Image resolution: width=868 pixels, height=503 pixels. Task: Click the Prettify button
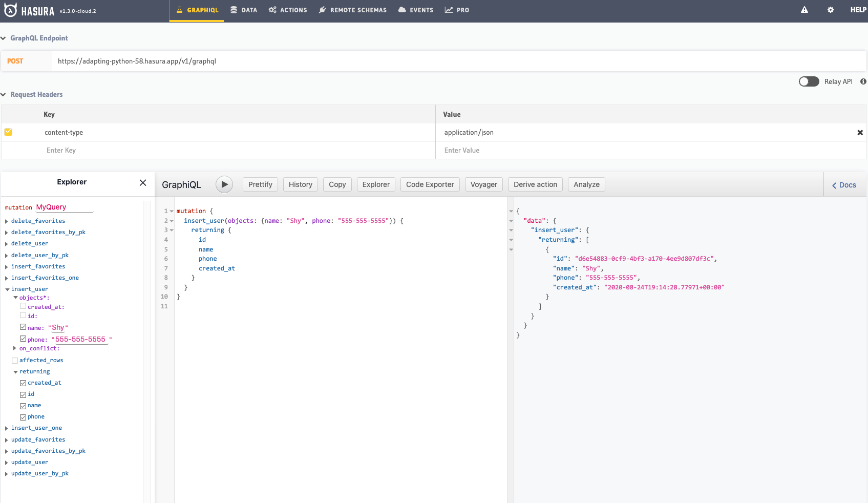pyautogui.click(x=260, y=184)
